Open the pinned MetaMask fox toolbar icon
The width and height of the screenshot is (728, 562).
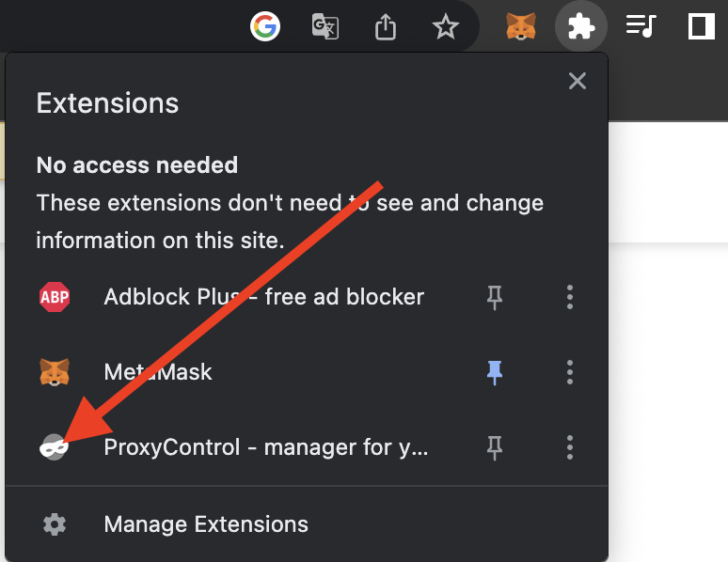pos(521,26)
